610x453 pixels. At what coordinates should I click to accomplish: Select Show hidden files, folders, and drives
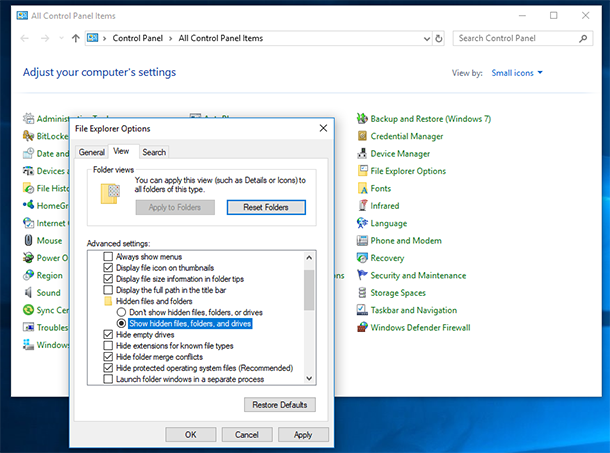[x=121, y=323]
